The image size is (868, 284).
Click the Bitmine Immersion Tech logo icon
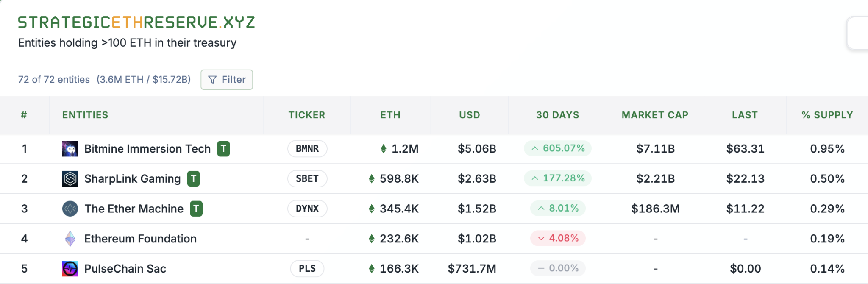[x=70, y=149]
